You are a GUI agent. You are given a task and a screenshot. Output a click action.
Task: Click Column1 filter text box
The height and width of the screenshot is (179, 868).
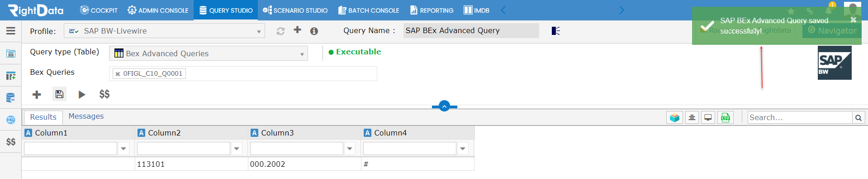pos(71,149)
